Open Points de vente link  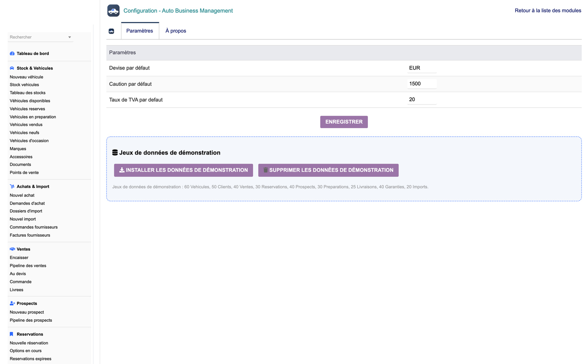pos(24,173)
